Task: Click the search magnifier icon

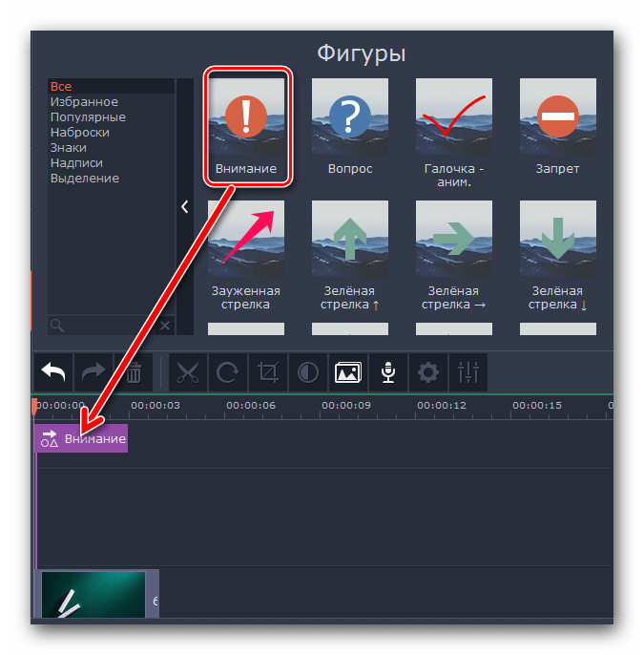Action: coord(56,326)
